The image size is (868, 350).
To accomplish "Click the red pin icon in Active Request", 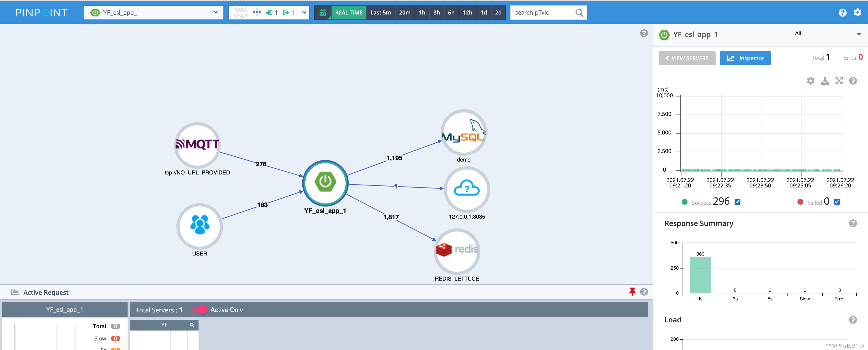I will pos(632,292).
